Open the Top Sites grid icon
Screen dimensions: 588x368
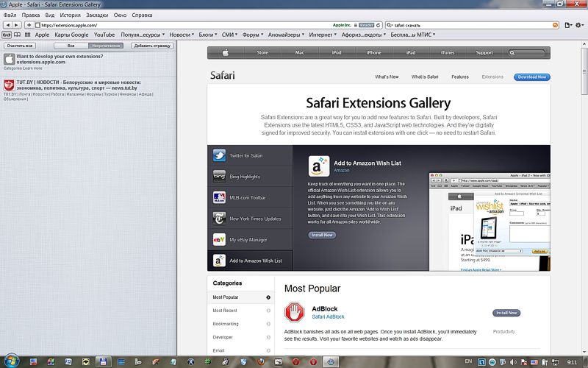click(27, 35)
